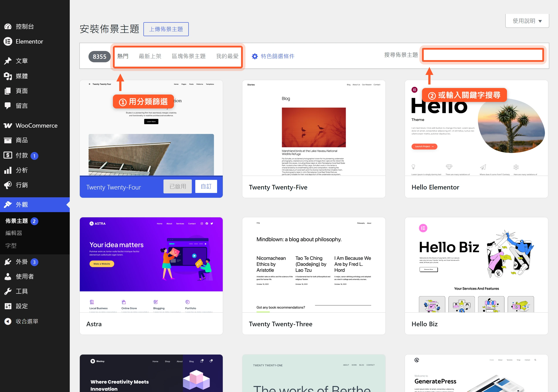Viewport: 558px width, 392px height.
Task: Click the Astra theme name
Action: tap(94, 324)
